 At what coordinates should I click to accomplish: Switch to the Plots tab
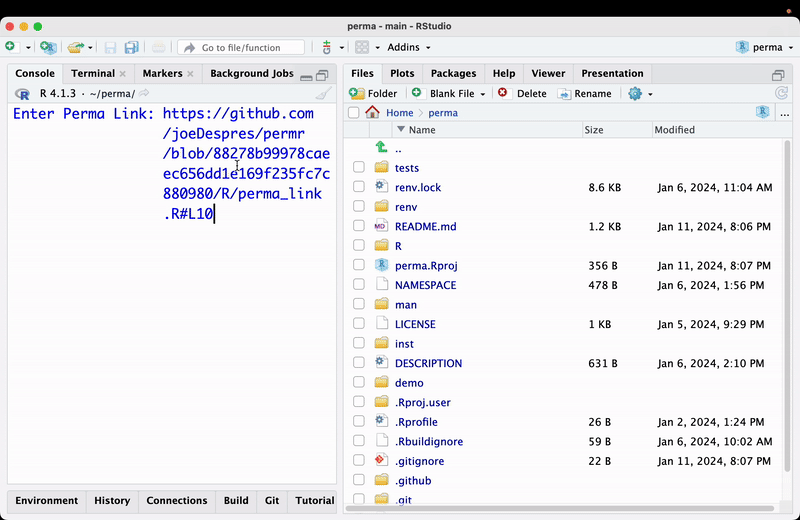click(x=402, y=73)
